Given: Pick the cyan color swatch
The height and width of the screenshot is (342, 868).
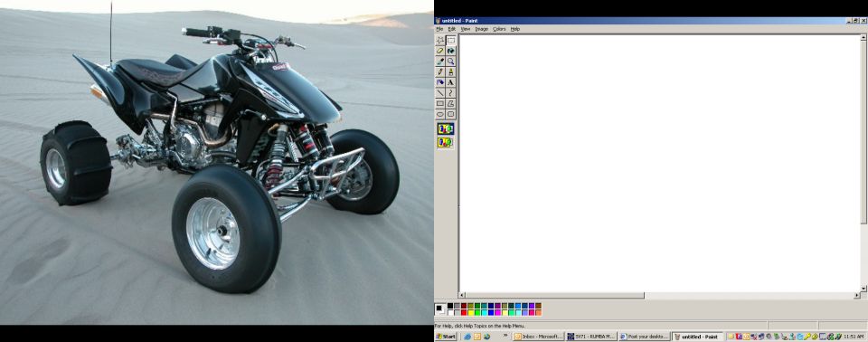Looking at the screenshot, I should point(485,313).
